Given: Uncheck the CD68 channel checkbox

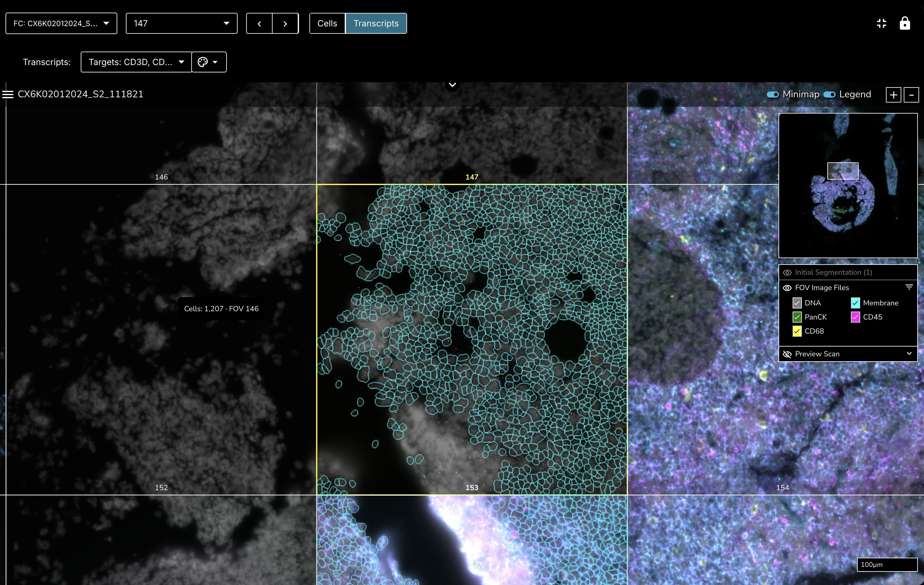Looking at the screenshot, I should point(797,331).
